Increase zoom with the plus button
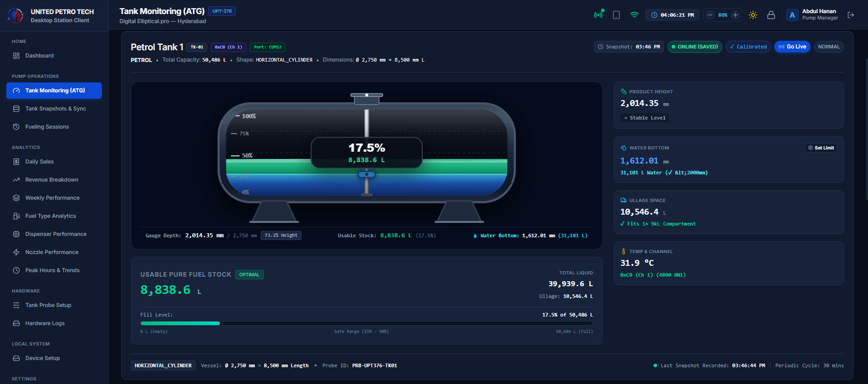Image resolution: width=868 pixels, height=384 pixels. pyautogui.click(x=735, y=15)
